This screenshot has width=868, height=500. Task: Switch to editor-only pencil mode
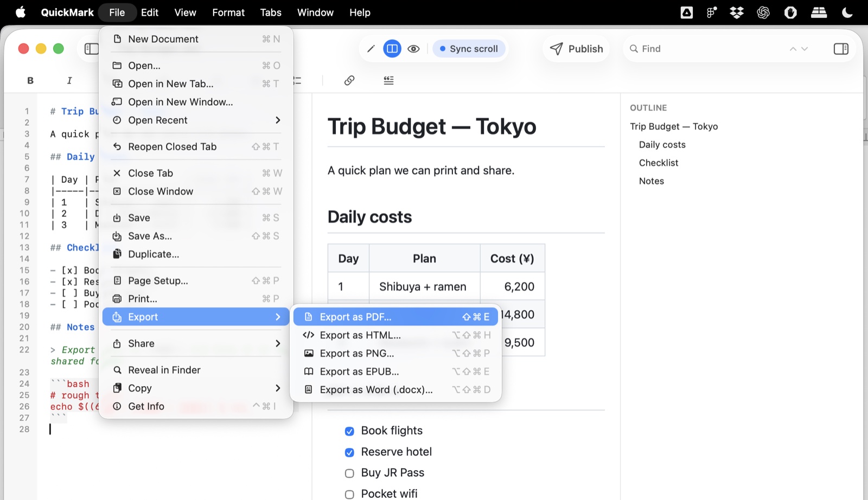point(371,49)
